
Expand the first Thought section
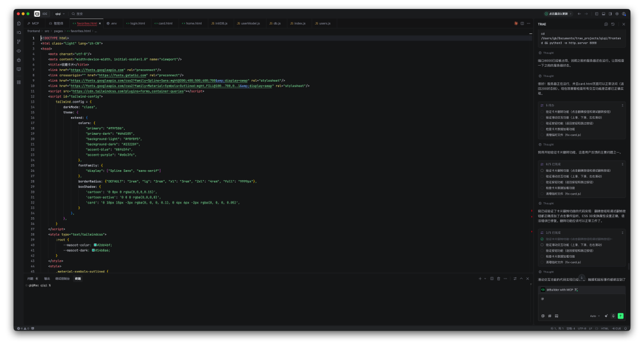[548, 52]
